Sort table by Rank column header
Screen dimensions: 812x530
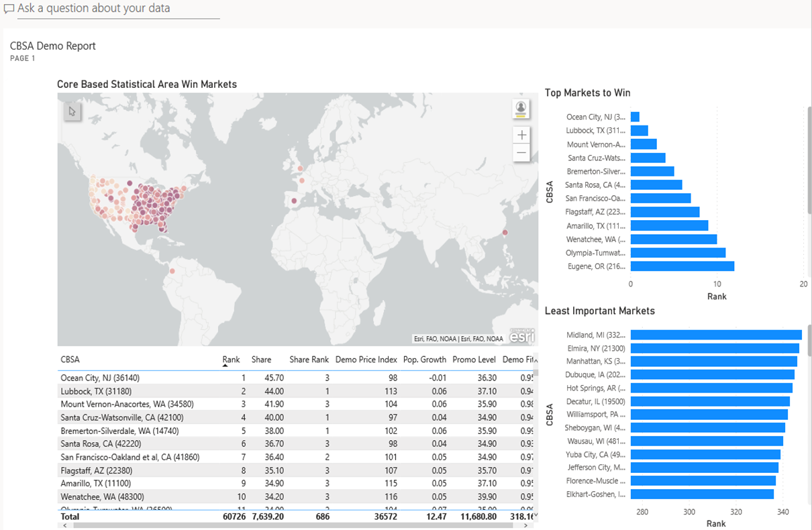[231, 360]
